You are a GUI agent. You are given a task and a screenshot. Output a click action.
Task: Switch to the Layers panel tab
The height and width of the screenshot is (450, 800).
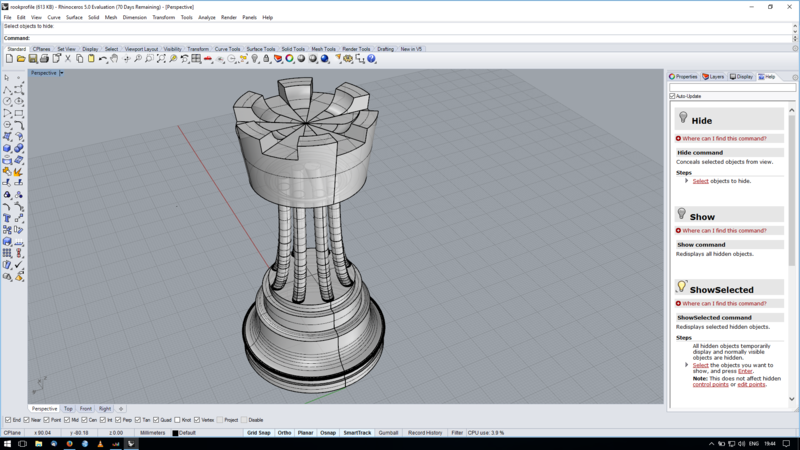click(x=713, y=77)
